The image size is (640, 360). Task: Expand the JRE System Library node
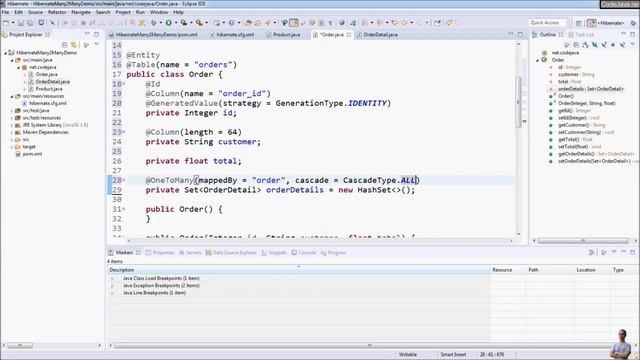[12, 125]
